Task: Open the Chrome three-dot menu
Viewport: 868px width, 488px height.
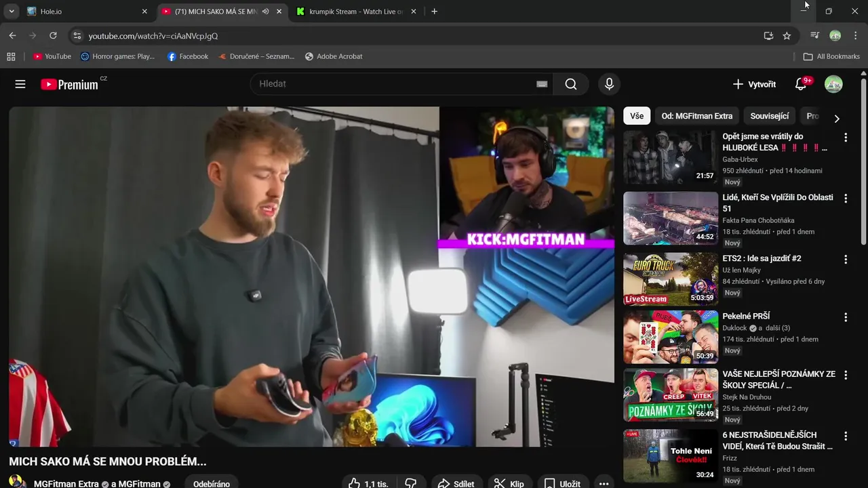Action: click(x=856, y=35)
